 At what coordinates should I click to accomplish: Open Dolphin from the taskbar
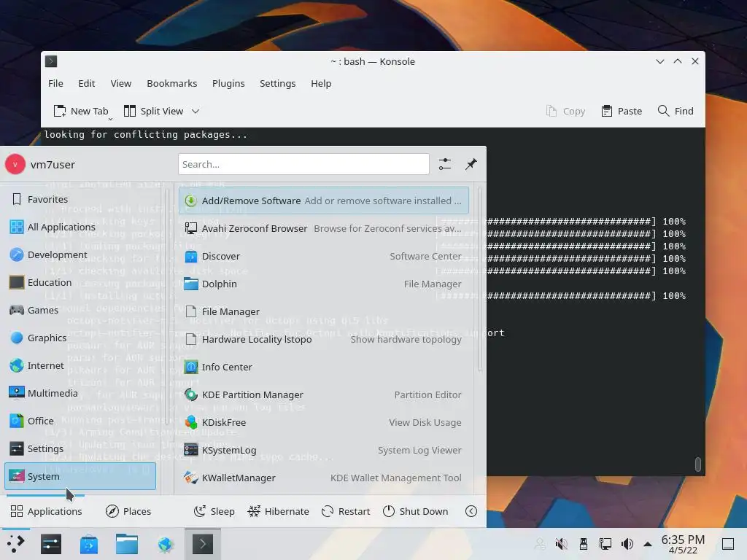pyautogui.click(x=127, y=544)
